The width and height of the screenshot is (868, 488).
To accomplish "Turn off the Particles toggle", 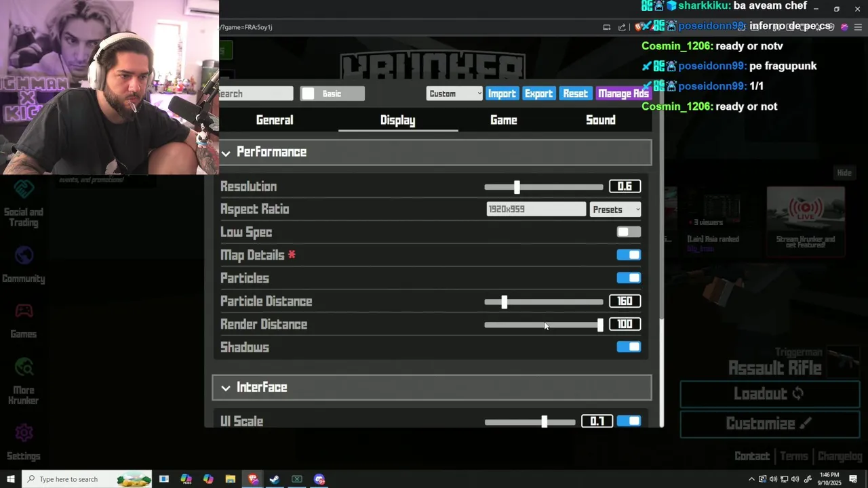I will (629, 278).
